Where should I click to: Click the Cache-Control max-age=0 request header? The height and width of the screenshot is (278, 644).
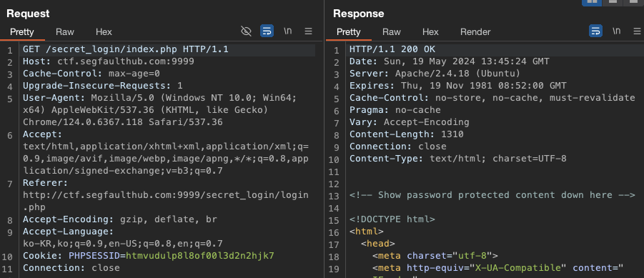click(x=91, y=74)
